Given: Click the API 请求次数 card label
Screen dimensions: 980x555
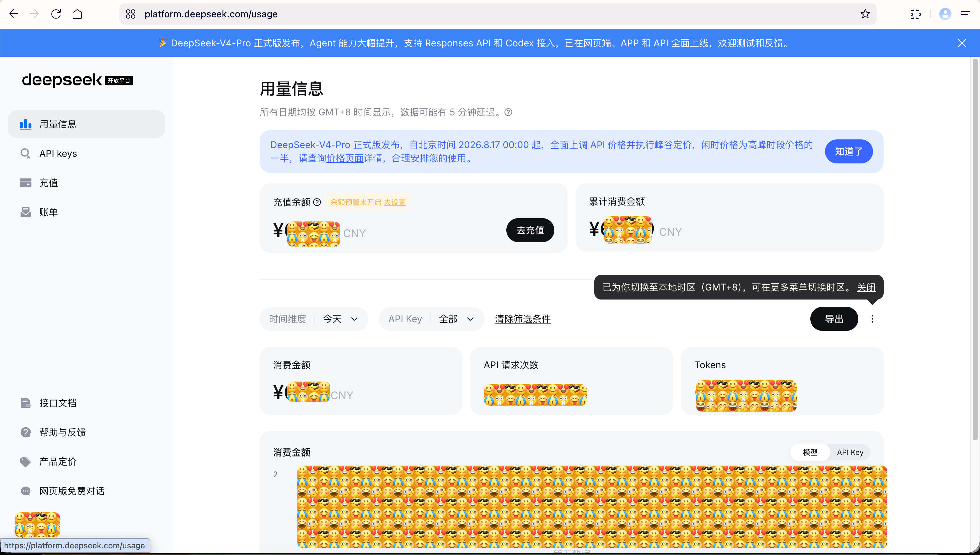Looking at the screenshot, I should [511, 365].
